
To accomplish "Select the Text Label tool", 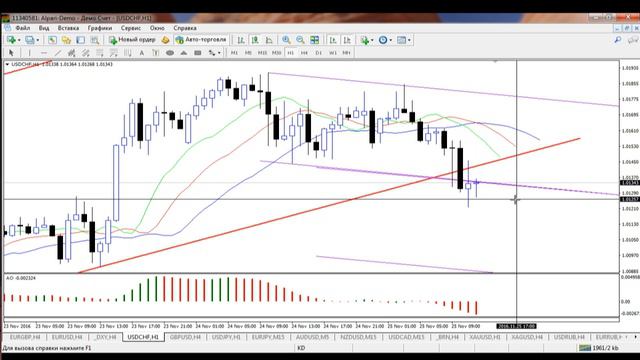I will 156,53.
